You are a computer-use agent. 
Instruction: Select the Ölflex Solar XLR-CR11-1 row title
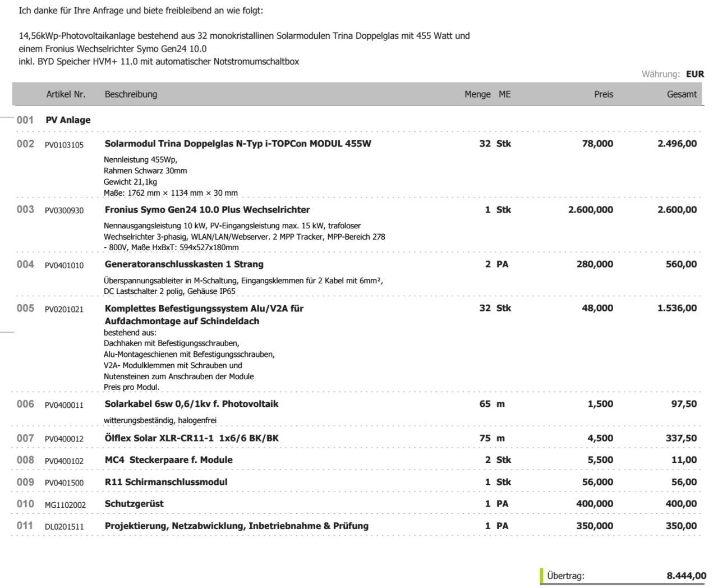tap(191, 438)
